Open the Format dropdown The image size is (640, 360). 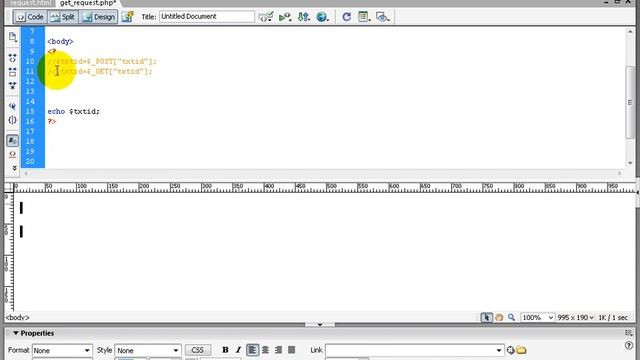point(62,350)
